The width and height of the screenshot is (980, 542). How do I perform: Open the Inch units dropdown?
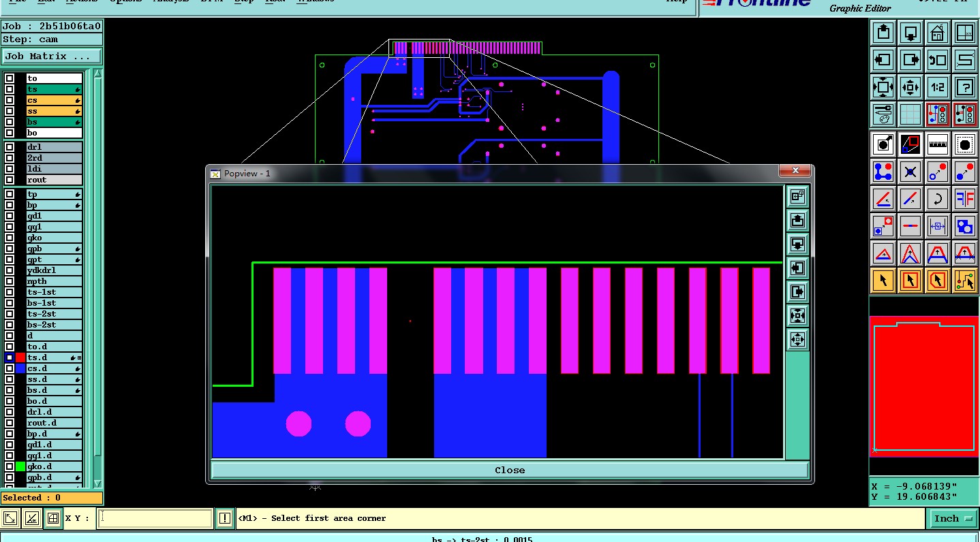click(953, 518)
